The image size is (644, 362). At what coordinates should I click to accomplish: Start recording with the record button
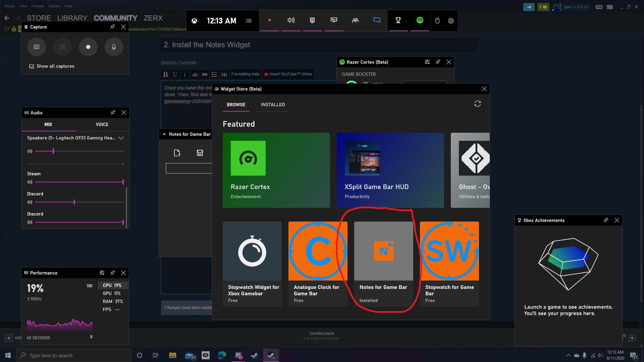88,47
